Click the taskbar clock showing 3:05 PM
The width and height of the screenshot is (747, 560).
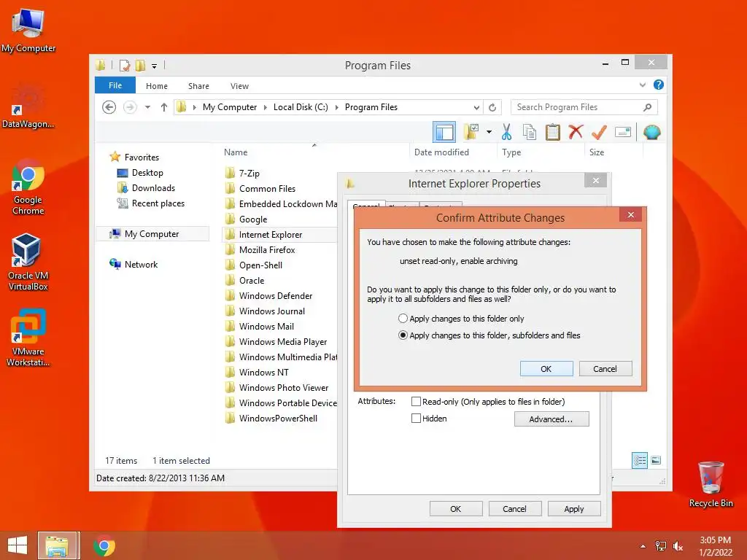tap(716, 545)
